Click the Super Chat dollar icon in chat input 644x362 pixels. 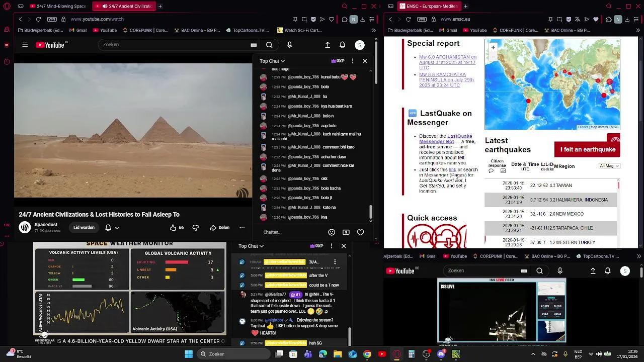346,232
